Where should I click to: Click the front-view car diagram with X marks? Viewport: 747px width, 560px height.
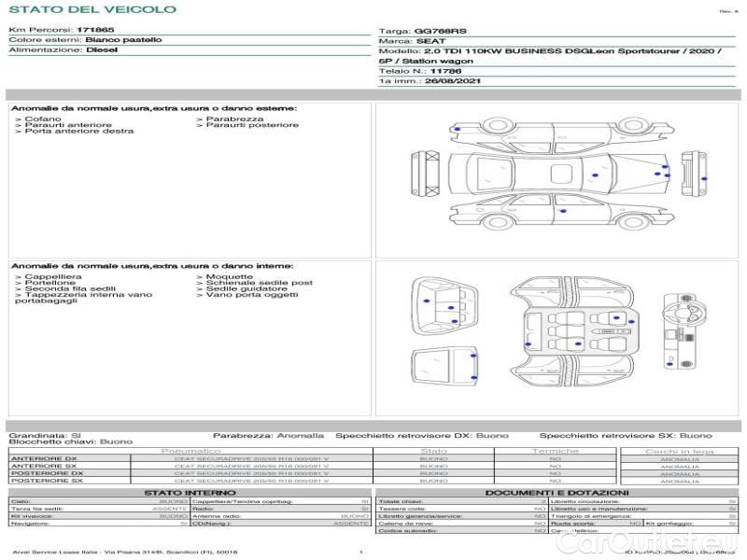[x=426, y=173]
